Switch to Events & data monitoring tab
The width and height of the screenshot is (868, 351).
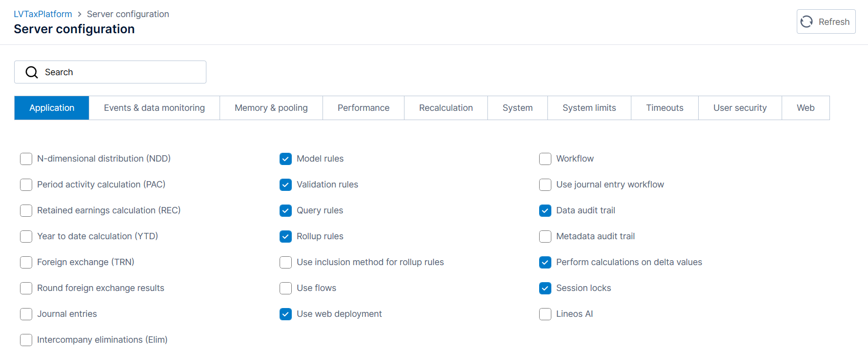point(154,108)
